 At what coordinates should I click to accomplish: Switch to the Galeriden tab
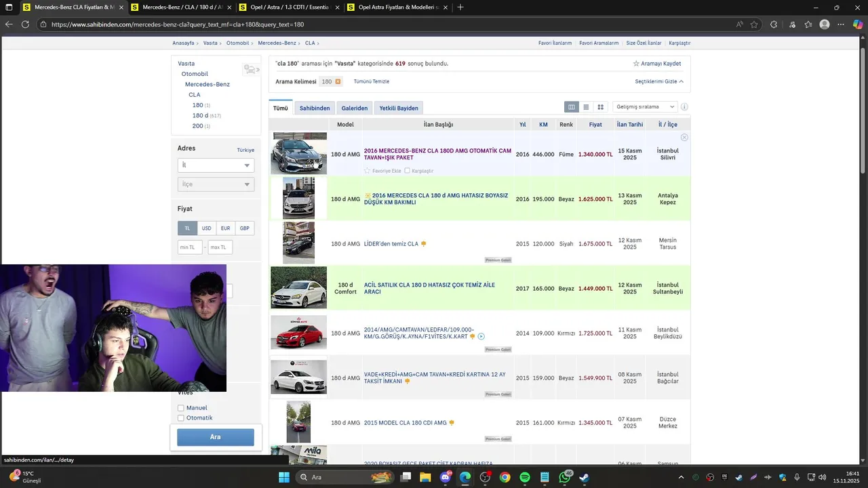355,108
